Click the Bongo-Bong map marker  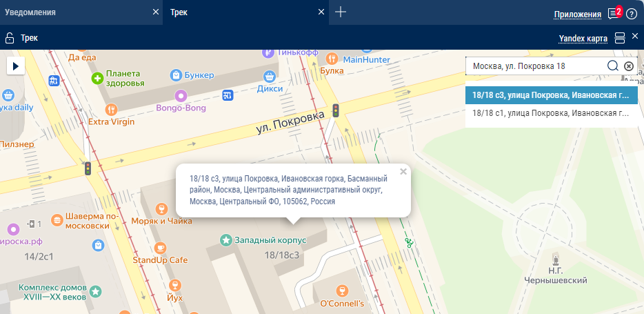(181, 96)
